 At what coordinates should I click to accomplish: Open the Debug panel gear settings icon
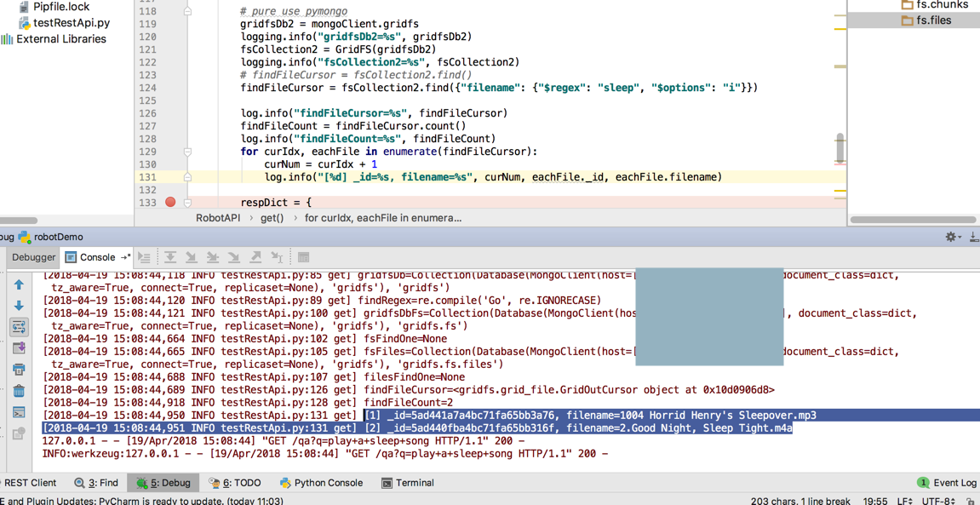(x=952, y=237)
